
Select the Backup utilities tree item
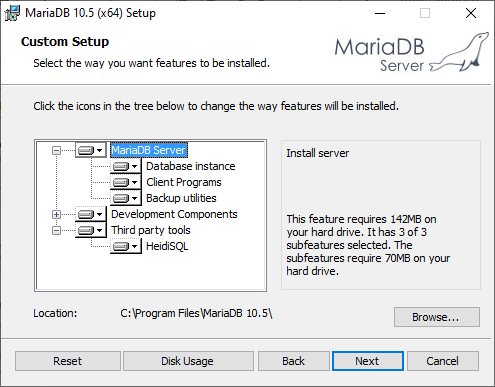tap(181, 198)
